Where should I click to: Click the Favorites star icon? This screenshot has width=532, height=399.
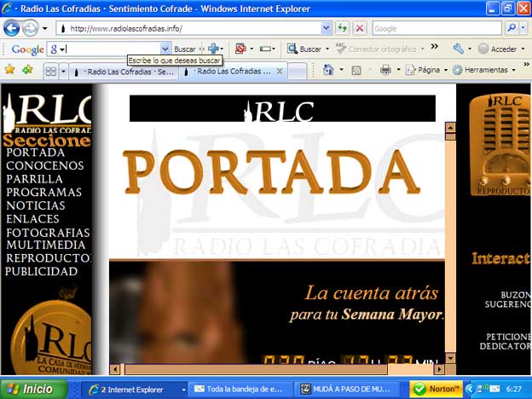tap(10, 70)
